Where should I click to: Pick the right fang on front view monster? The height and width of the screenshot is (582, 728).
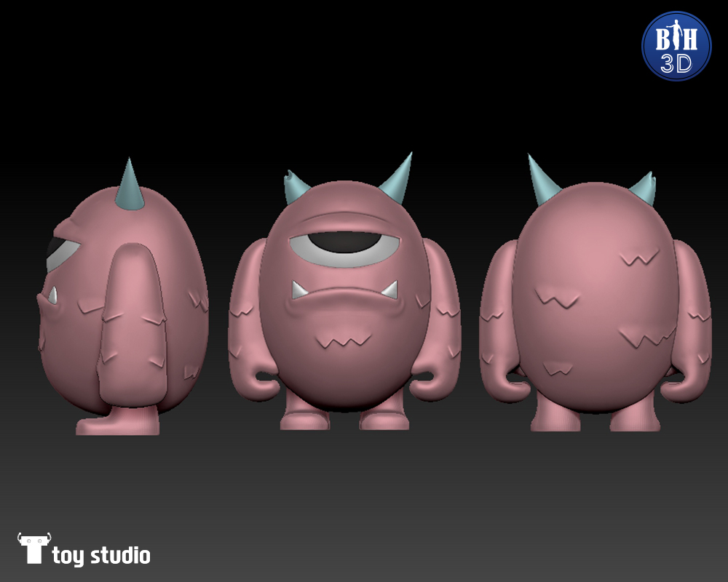click(x=389, y=290)
